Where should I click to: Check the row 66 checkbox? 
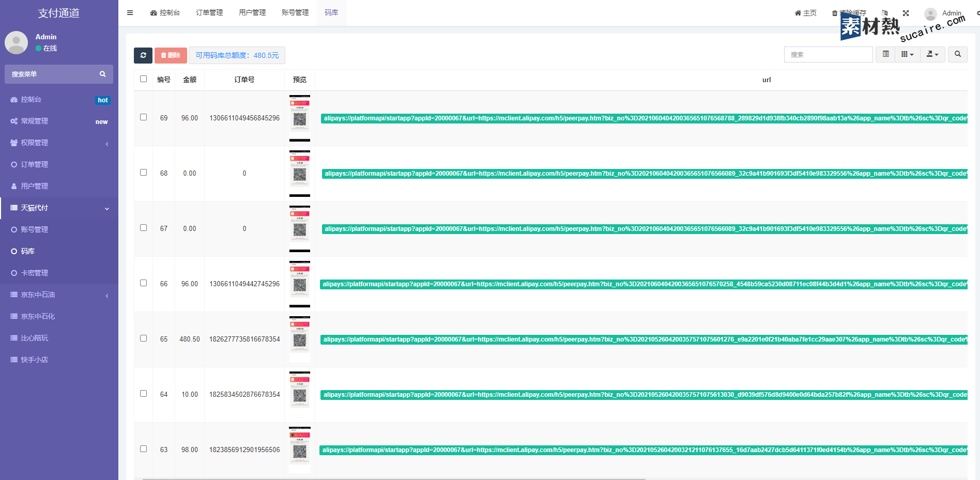pyautogui.click(x=143, y=283)
